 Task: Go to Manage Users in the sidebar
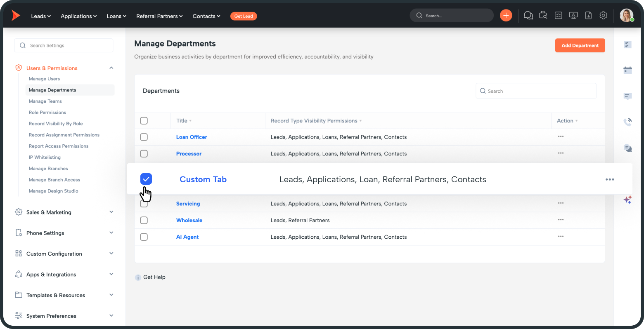pyautogui.click(x=44, y=79)
